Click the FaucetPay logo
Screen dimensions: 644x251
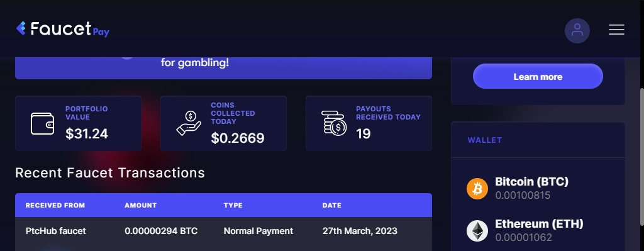[x=62, y=29]
